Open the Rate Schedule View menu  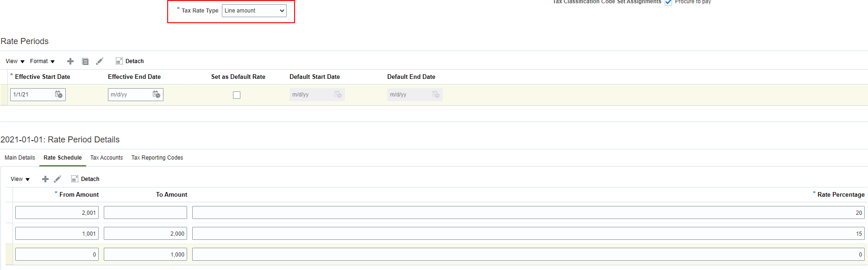[20, 179]
